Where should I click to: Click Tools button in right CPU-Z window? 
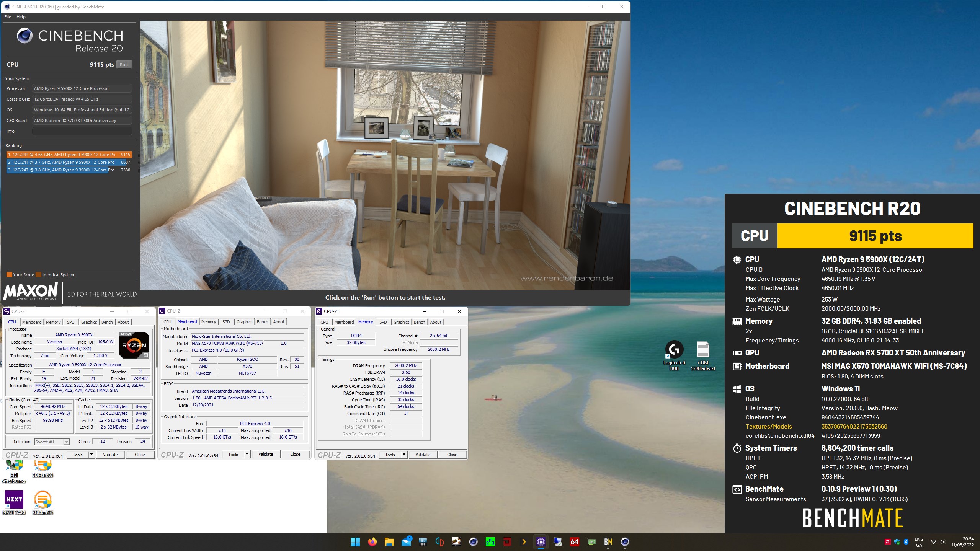390,455
